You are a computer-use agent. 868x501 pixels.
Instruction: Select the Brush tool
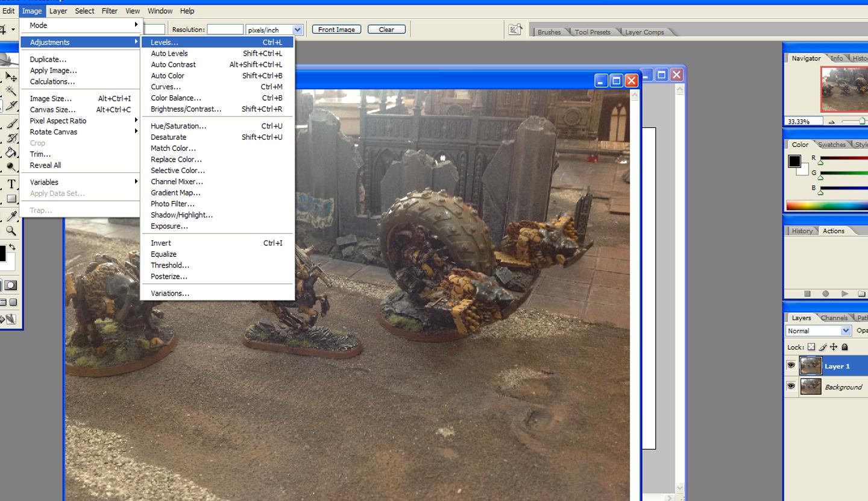click(11, 124)
